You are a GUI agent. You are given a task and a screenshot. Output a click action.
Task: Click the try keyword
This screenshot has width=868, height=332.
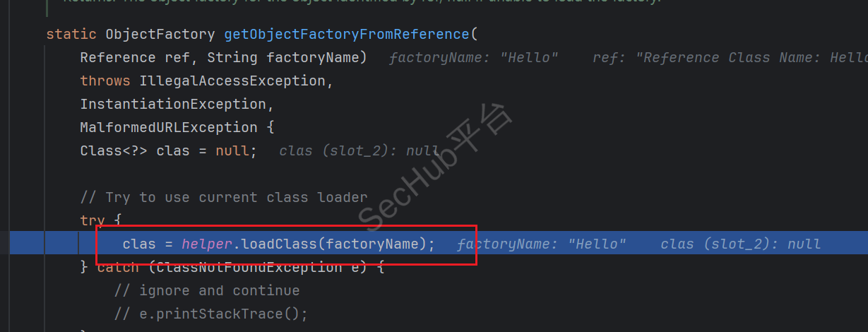point(93,220)
